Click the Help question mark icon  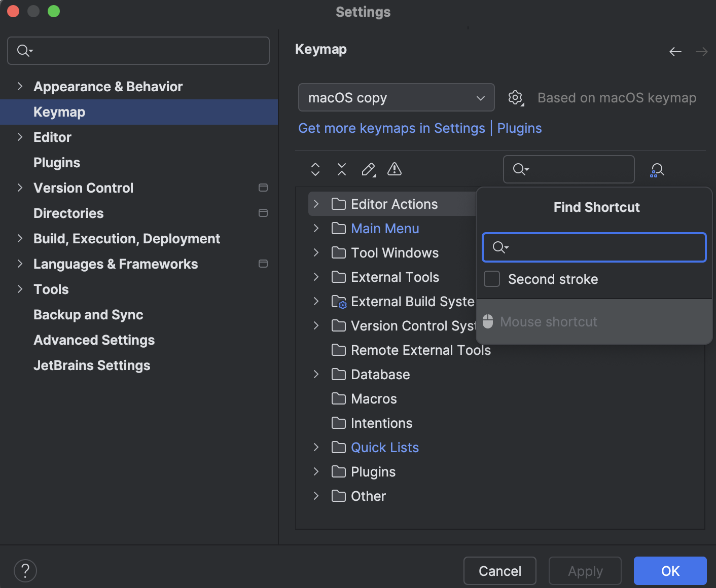[25, 570]
